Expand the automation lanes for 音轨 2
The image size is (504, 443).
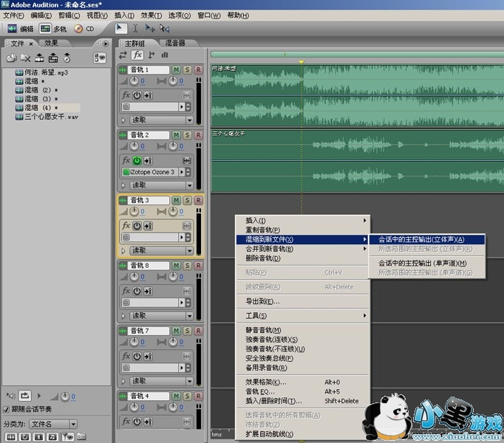(123, 185)
